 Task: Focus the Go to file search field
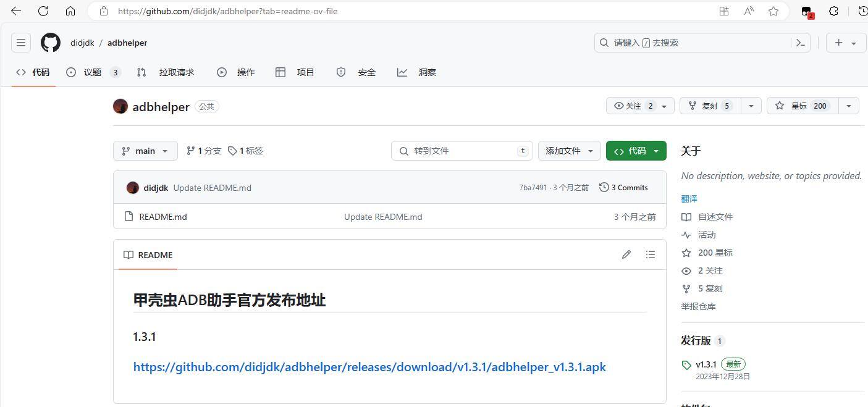point(462,151)
